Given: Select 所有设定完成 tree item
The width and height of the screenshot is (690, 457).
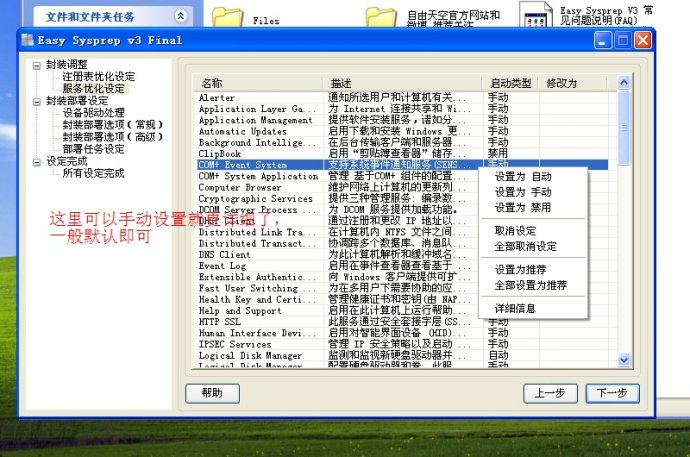Looking at the screenshot, I should pos(93,173).
